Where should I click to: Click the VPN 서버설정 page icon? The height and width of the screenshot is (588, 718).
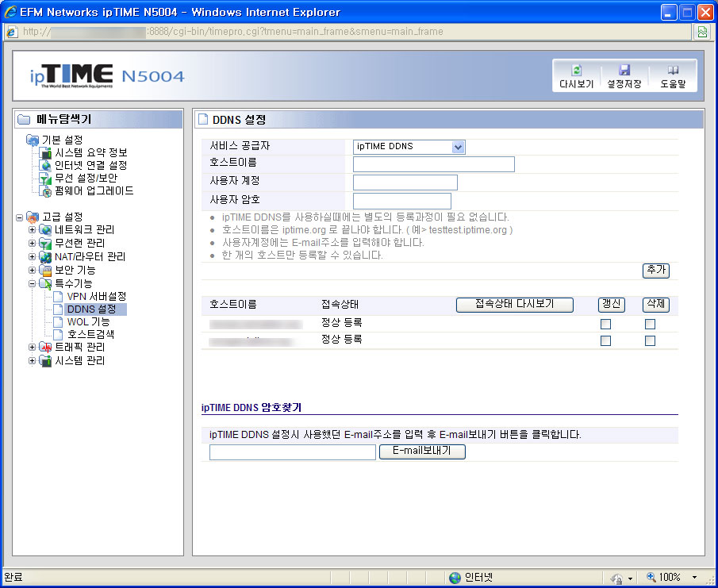click(58, 296)
